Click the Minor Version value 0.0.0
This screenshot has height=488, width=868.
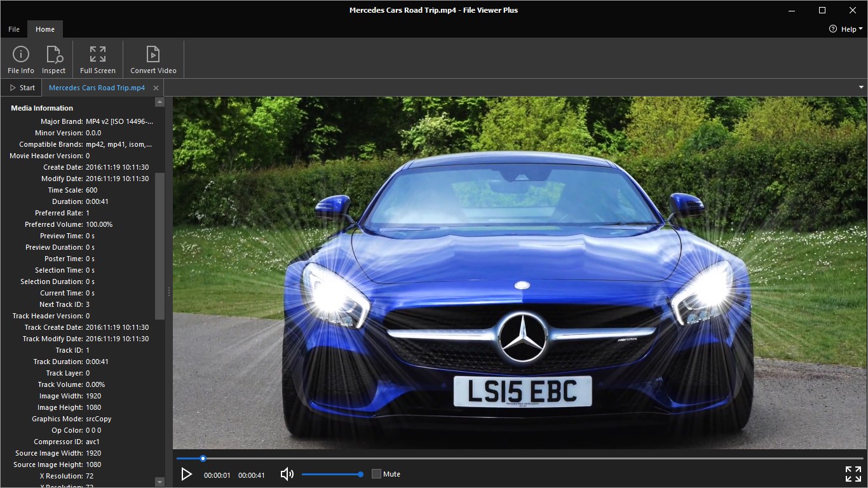pyautogui.click(x=93, y=133)
